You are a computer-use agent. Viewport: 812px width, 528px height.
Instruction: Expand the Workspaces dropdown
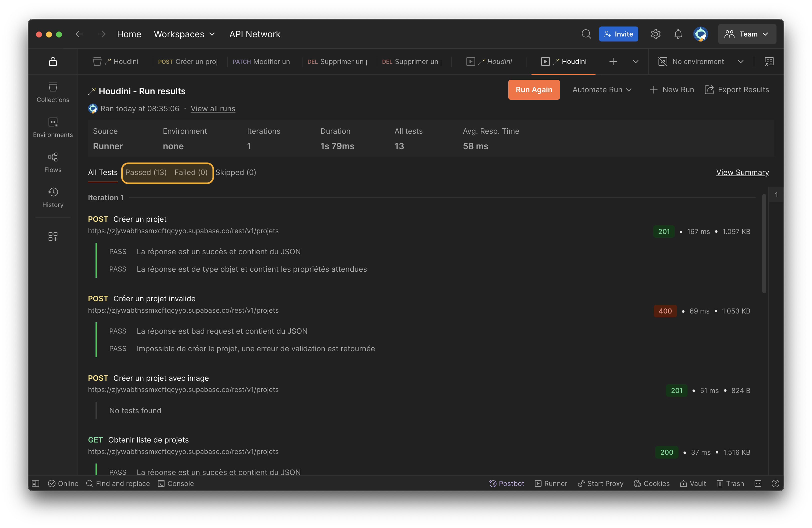(x=184, y=34)
